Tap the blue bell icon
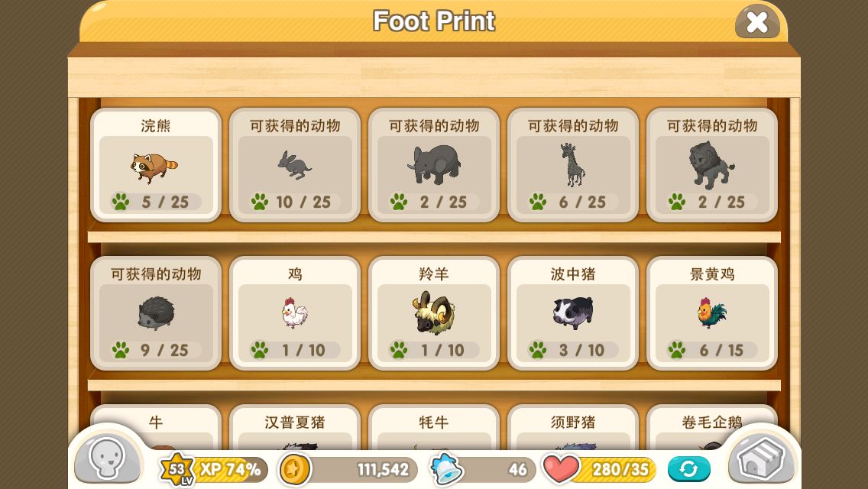The height and width of the screenshot is (489, 868). pyautogui.click(x=446, y=469)
